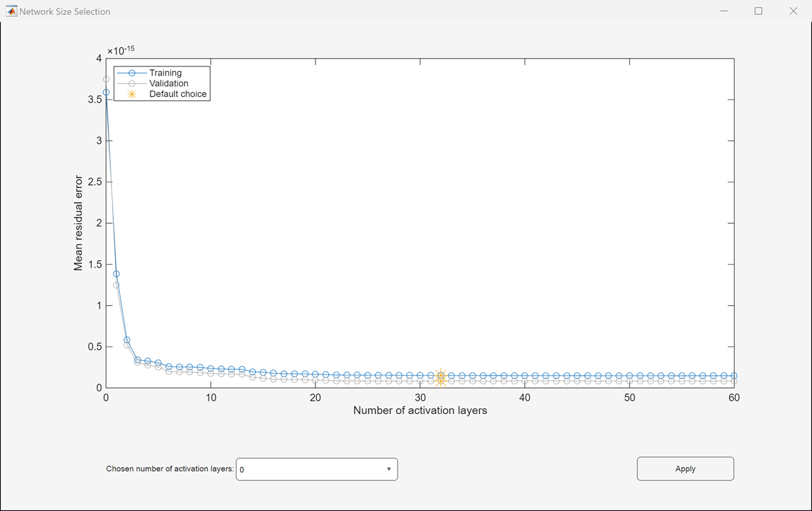Select Training data point at 60 activation layers

tap(734, 376)
